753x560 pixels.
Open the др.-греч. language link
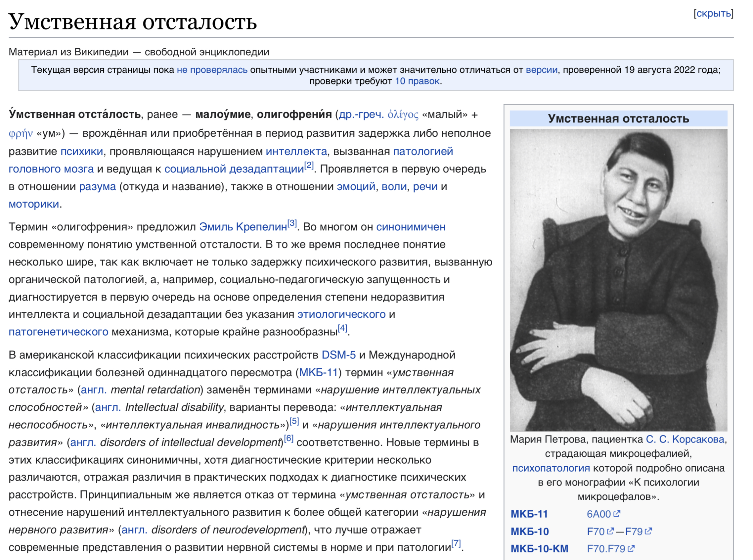point(361,115)
